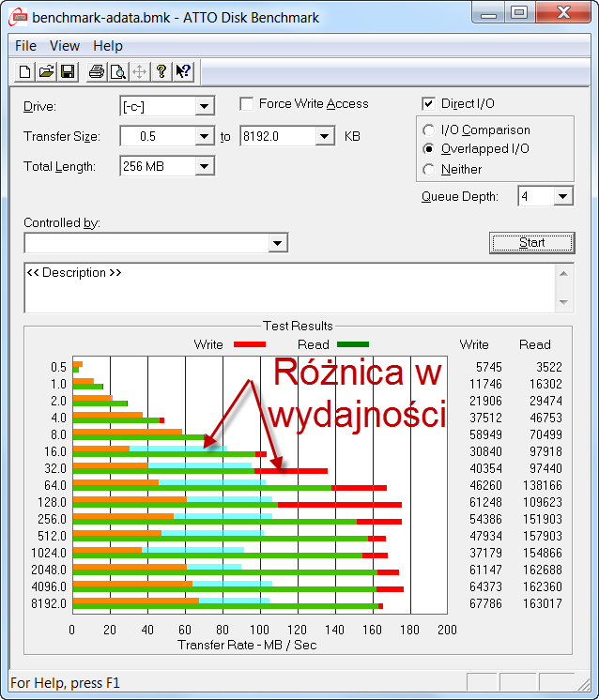Click the ATTO application icon in title bar

[x=19, y=18]
